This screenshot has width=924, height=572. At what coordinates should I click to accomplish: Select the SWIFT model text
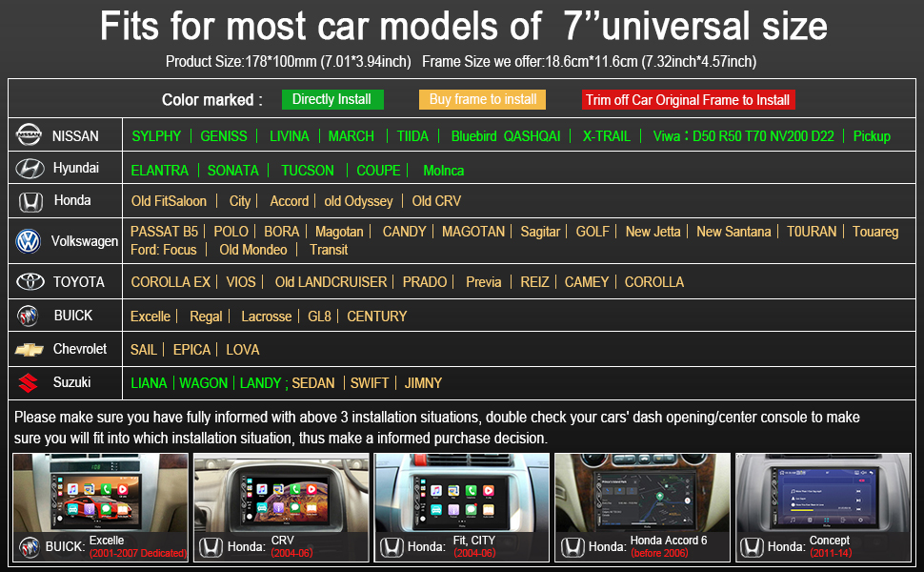(370, 383)
